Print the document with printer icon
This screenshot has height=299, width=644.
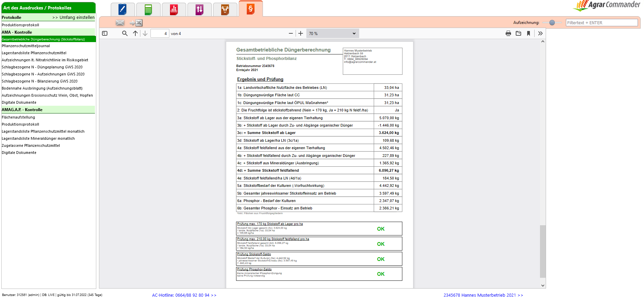tap(508, 33)
